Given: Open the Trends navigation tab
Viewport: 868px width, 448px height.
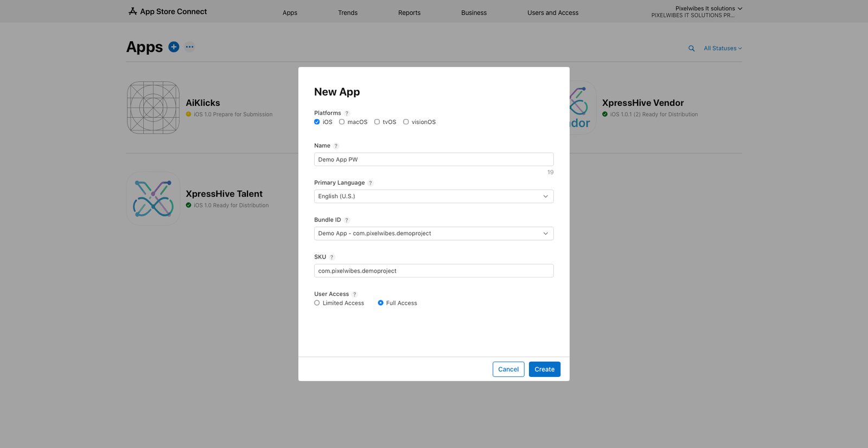Looking at the screenshot, I should [348, 12].
